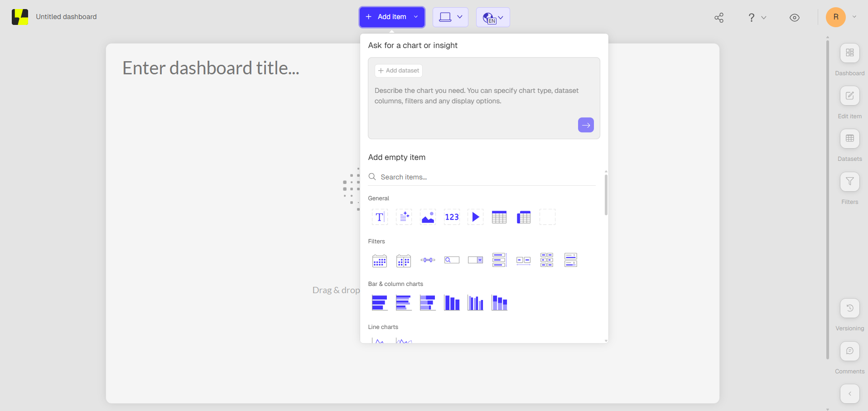Add a slider filter item
This screenshot has height=411, width=868.
428,260
